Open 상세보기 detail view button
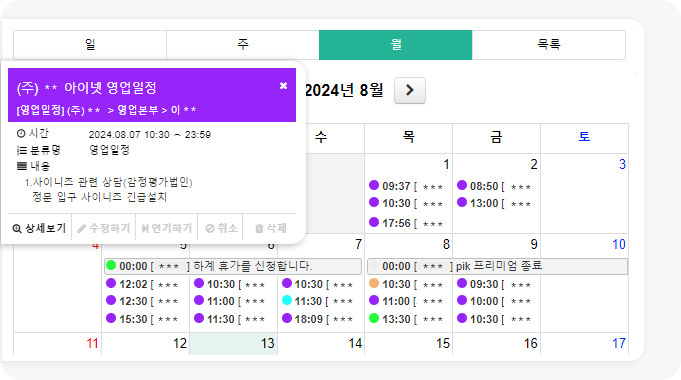Image resolution: width=681 pixels, height=380 pixels. point(40,228)
